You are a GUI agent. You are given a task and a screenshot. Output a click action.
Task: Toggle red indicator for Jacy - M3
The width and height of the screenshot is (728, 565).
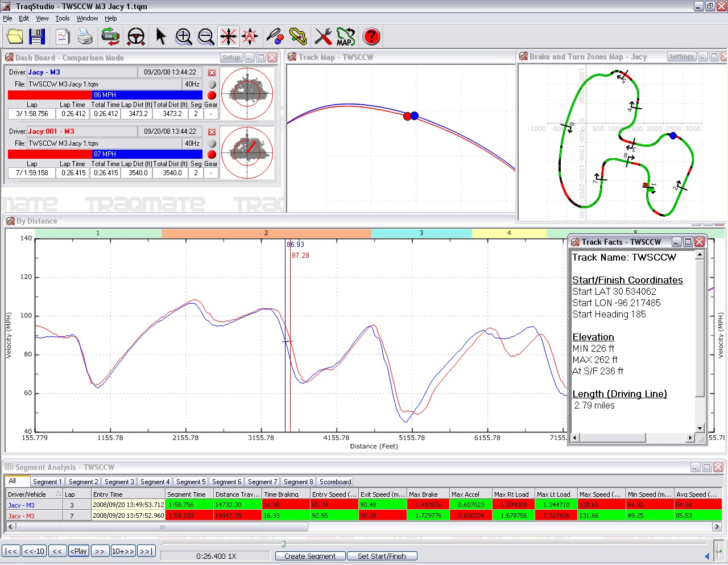pyautogui.click(x=212, y=95)
